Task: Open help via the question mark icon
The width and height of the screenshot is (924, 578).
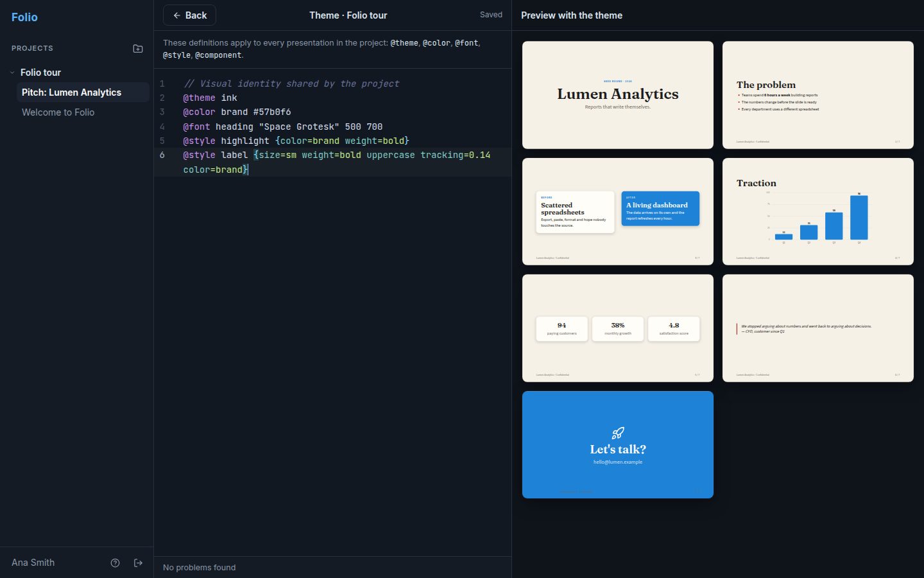Action: pos(116,563)
